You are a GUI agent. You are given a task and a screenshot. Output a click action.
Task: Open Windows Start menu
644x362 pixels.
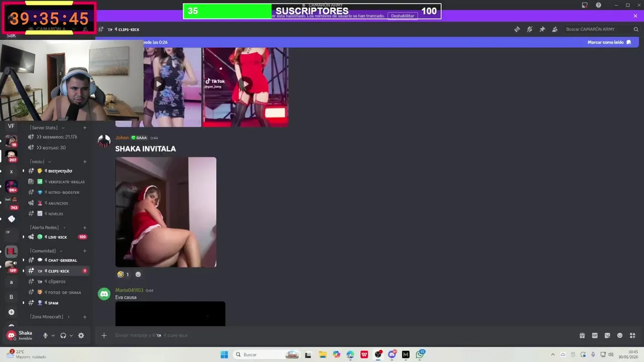click(224, 354)
